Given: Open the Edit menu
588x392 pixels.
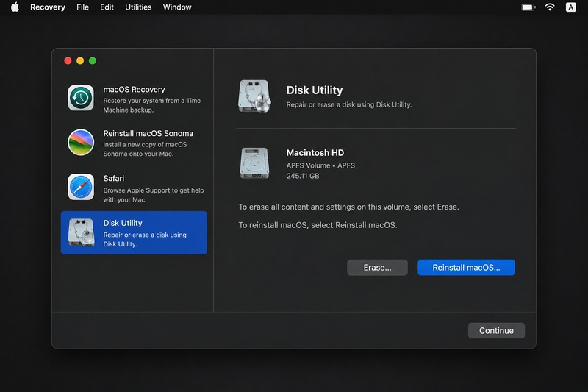Looking at the screenshot, I should click(107, 7).
